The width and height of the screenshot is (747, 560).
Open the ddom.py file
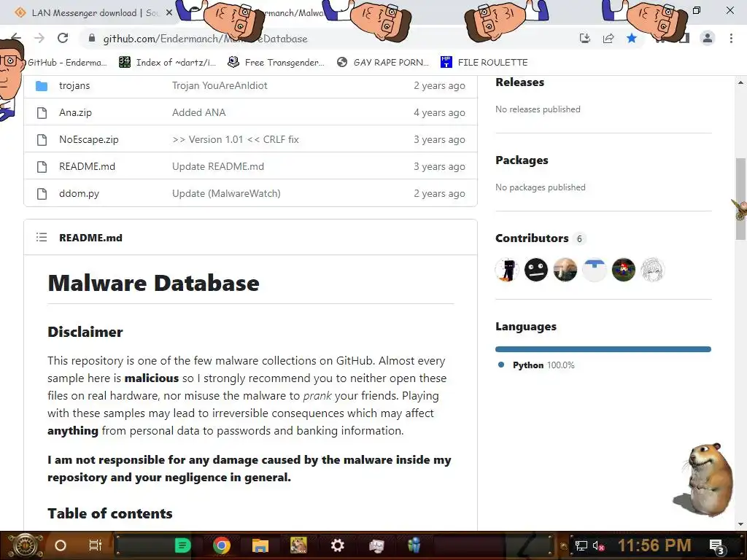(x=79, y=194)
